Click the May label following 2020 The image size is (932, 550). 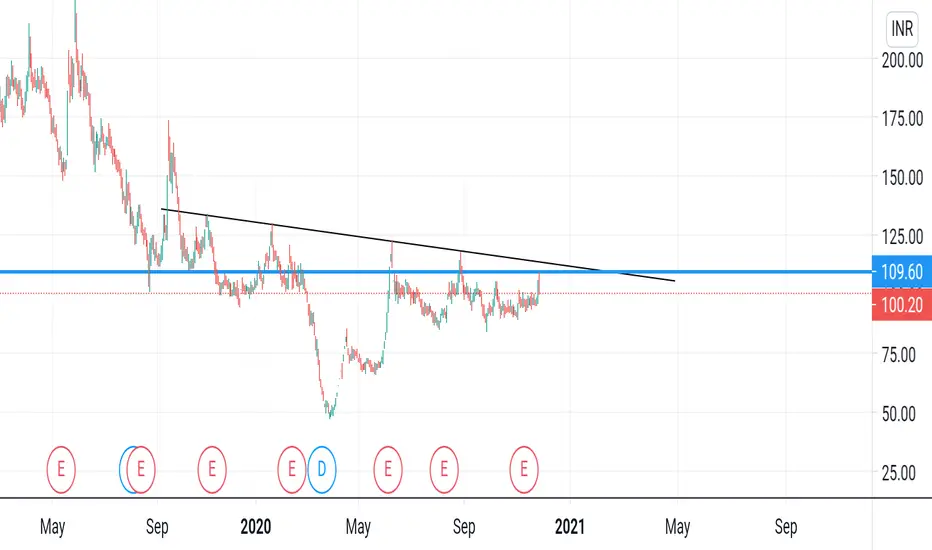(358, 527)
